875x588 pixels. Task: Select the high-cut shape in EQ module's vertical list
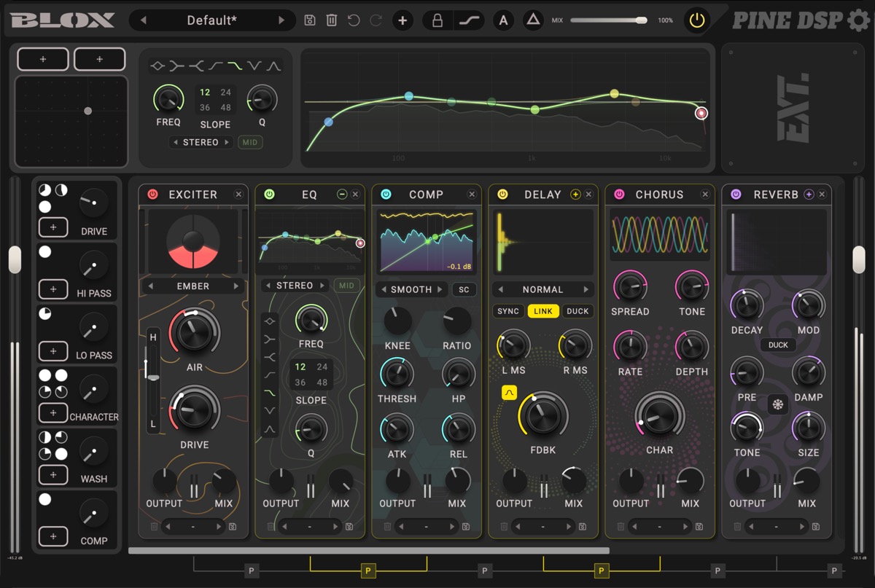click(271, 393)
